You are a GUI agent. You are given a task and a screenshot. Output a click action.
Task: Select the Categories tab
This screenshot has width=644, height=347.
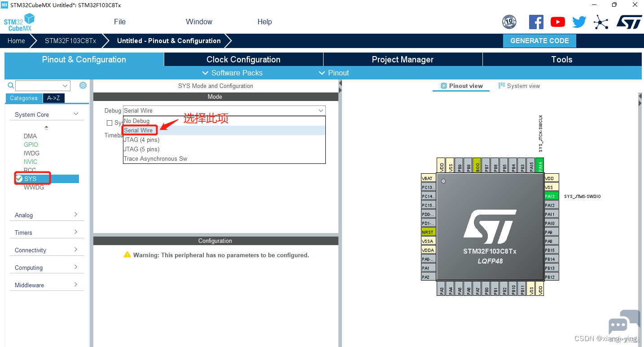click(24, 98)
